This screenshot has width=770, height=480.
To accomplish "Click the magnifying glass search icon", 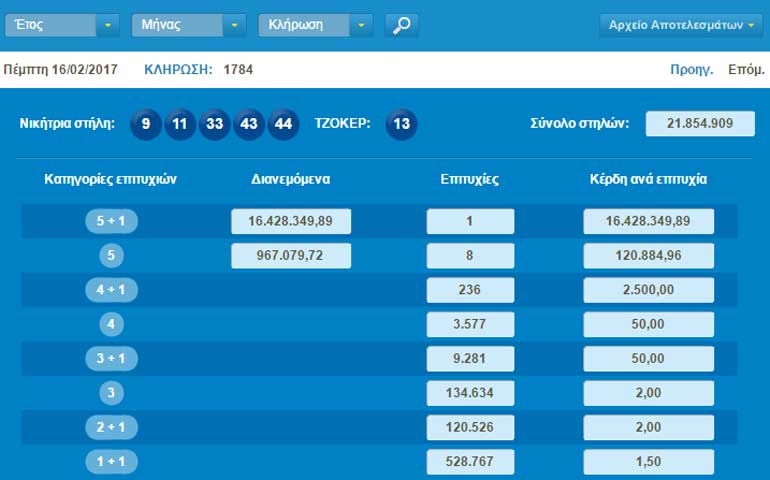I will [401, 25].
